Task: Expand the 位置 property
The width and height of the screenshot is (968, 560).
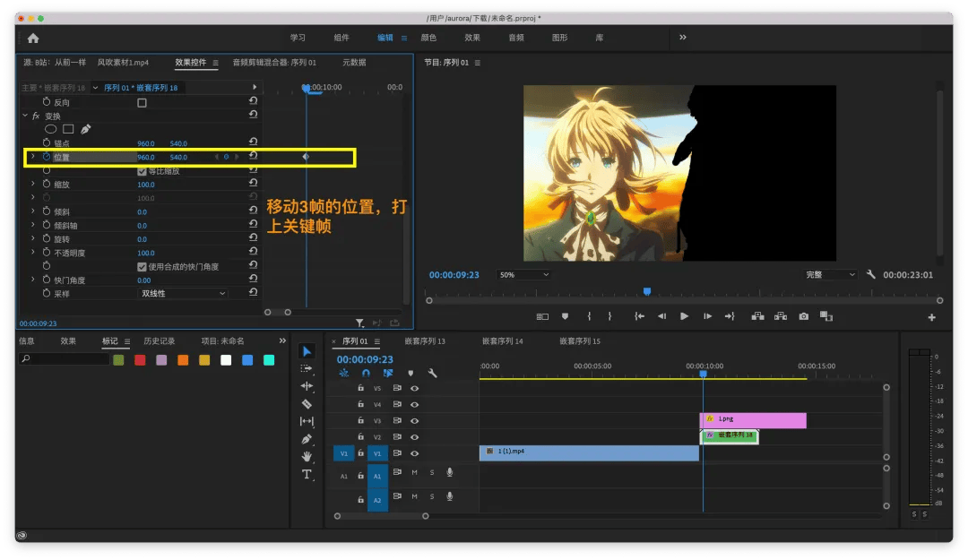Action: pos(33,157)
